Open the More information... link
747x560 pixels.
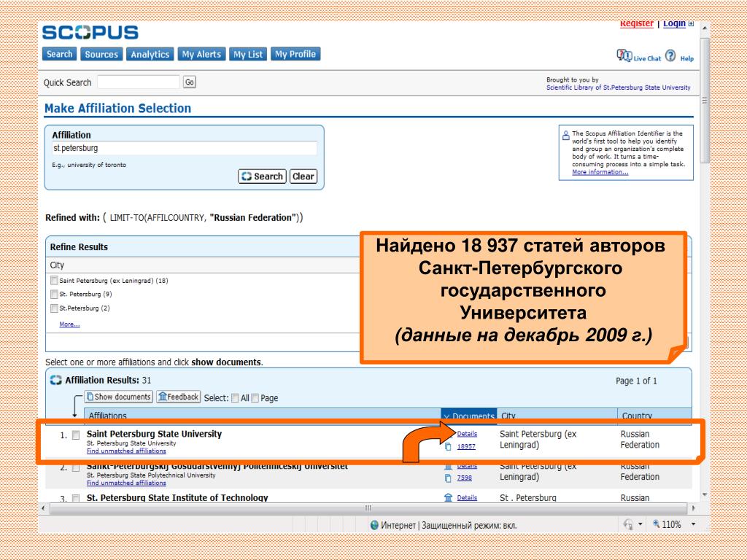click(600, 172)
